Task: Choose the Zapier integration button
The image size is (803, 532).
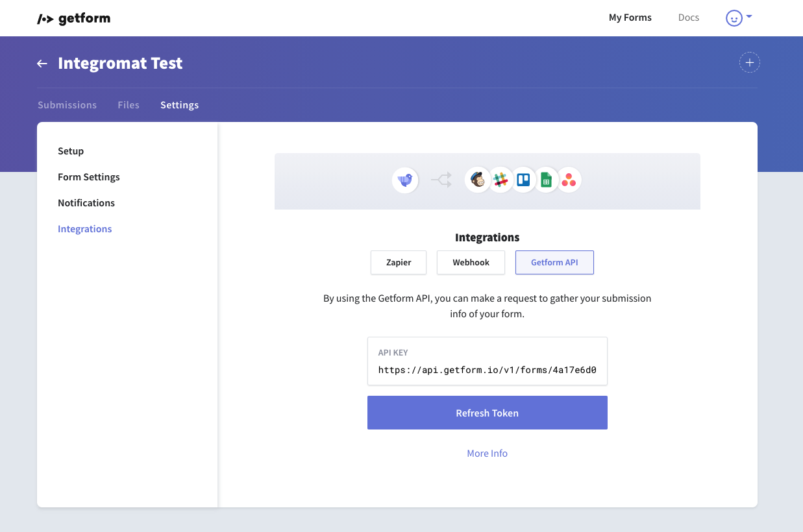Action: 399,262
